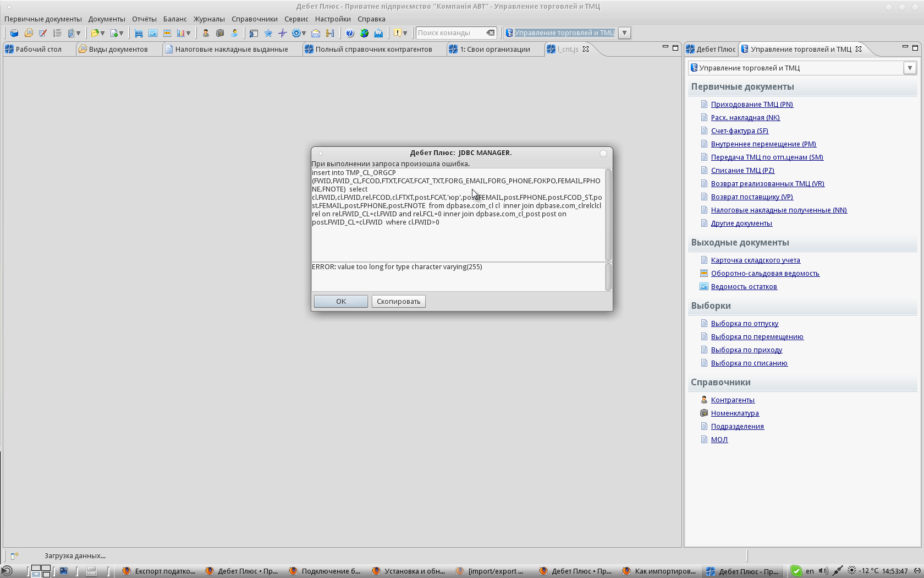Image resolution: width=924 pixels, height=578 pixels.
Task: Click the edit note with red pencil icon
Action: 43,33
